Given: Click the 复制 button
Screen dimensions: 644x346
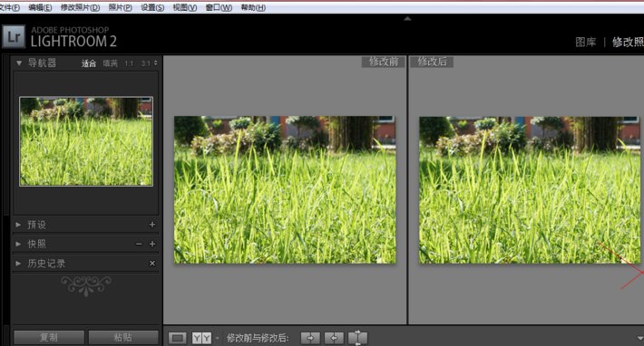Looking at the screenshot, I should pos(49,338).
